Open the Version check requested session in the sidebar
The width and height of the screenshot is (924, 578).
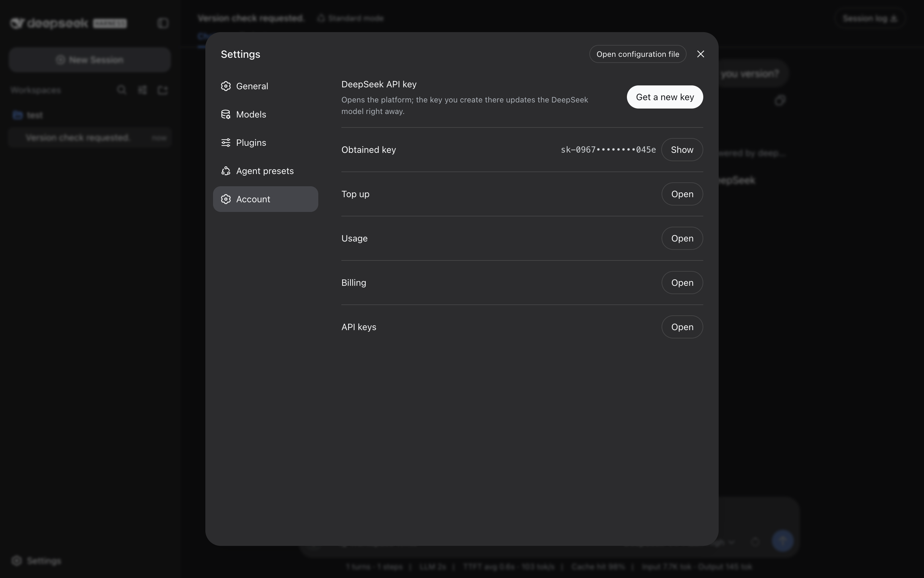coord(90,138)
